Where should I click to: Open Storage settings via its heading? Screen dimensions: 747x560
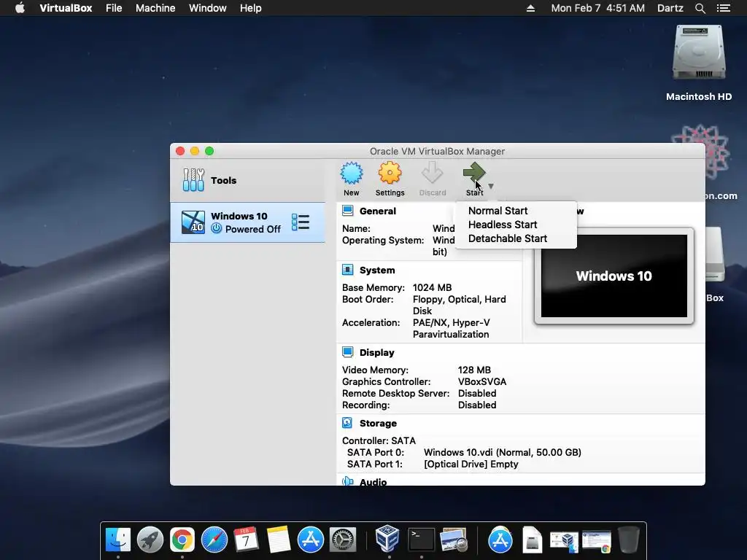[379, 424]
